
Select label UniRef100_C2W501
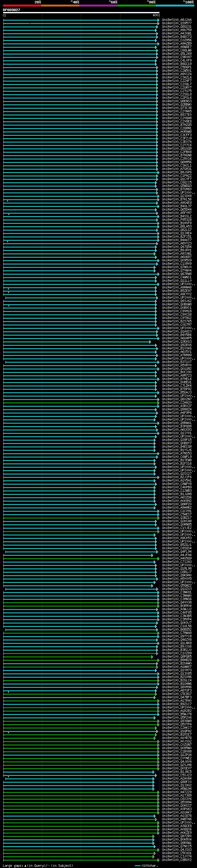tap(177, 71)
